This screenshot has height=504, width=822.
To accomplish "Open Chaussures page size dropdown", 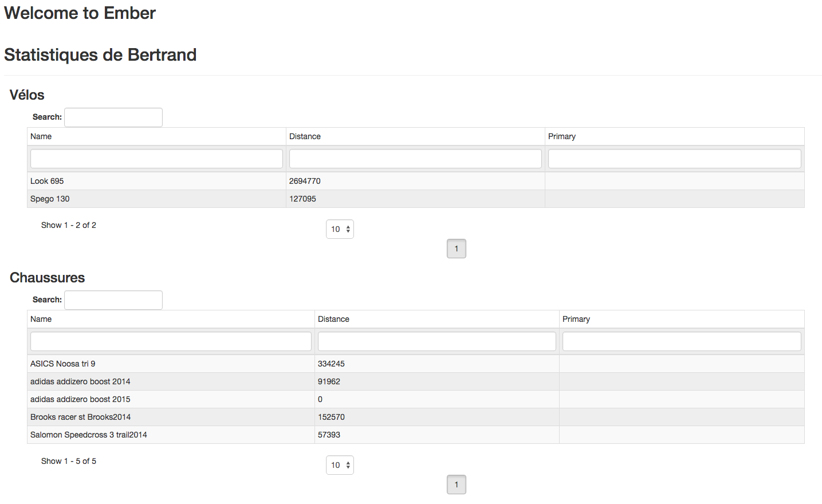I will tap(340, 465).
